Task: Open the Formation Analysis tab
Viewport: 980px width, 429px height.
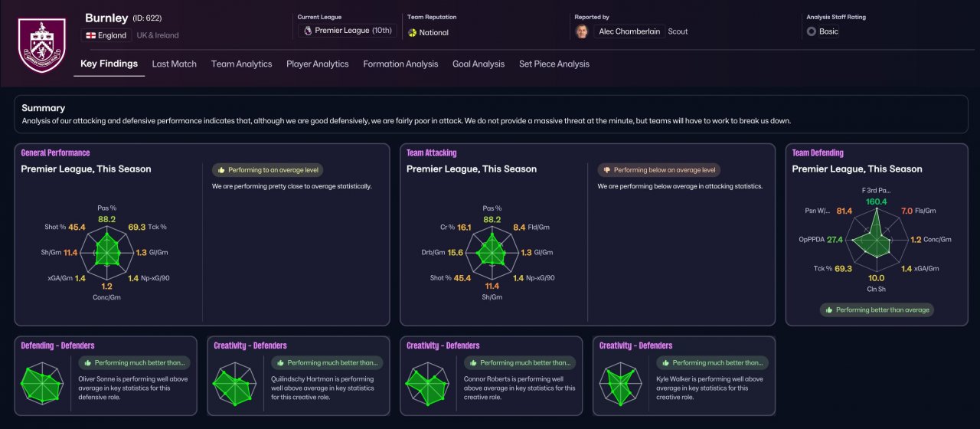Action: [x=400, y=64]
